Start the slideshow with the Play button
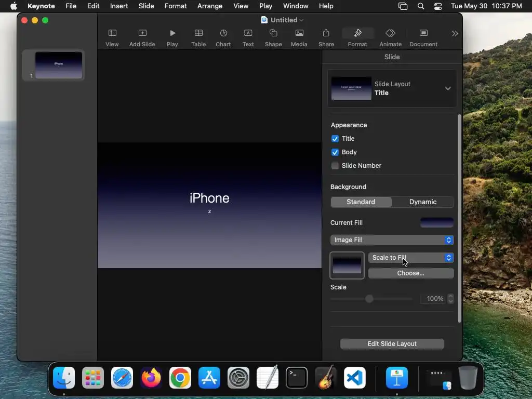Screen dimensions: 532x399 (172, 37)
